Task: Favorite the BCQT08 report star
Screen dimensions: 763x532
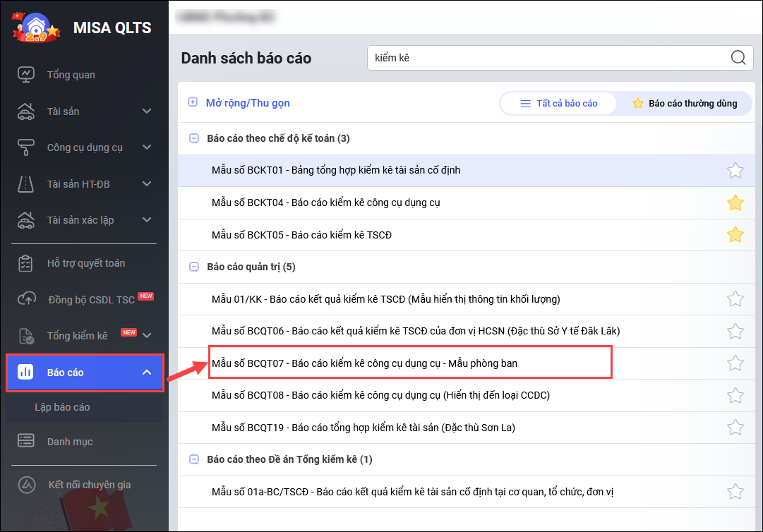Action: [735, 395]
